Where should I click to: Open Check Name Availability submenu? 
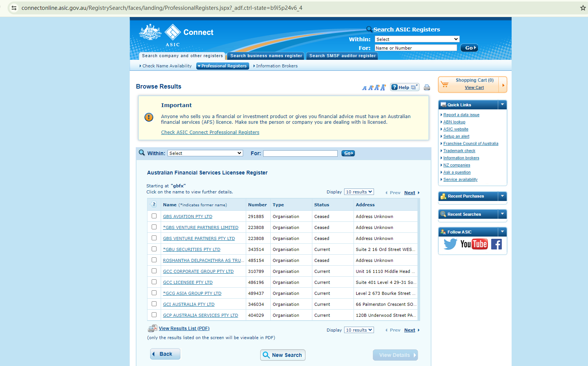(x=166, y=66)
